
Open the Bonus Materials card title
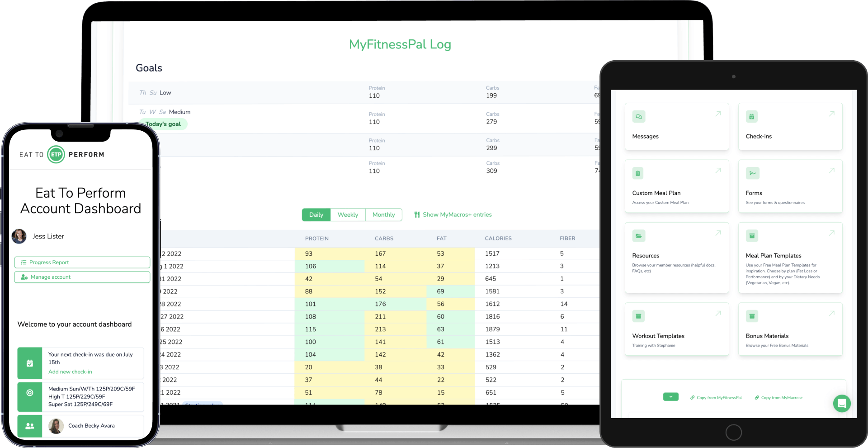click(767, 336)
